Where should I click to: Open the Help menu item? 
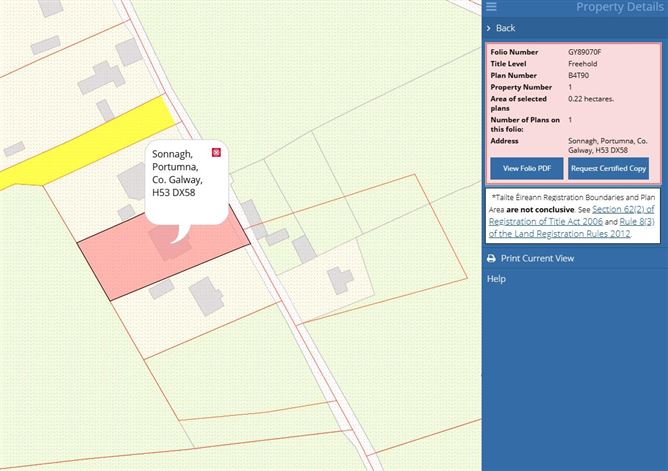[496, 279]
